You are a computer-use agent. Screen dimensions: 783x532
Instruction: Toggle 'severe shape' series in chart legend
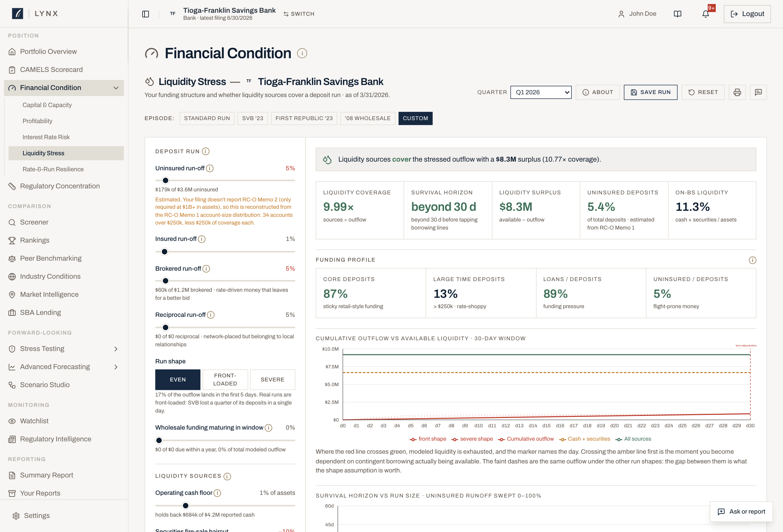[472, 439]
